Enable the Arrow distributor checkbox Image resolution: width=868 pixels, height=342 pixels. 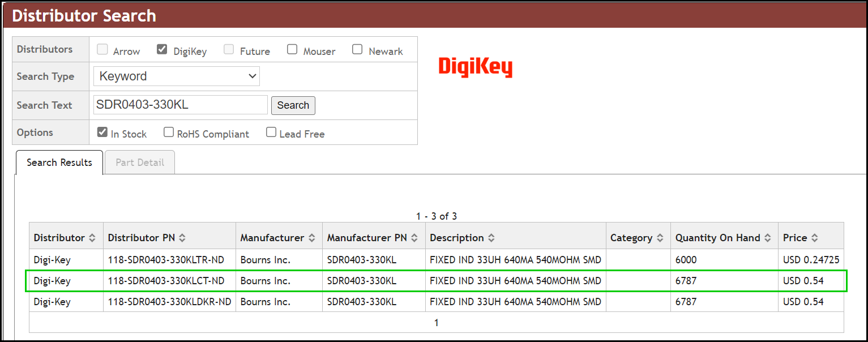[x=102, y=49]
